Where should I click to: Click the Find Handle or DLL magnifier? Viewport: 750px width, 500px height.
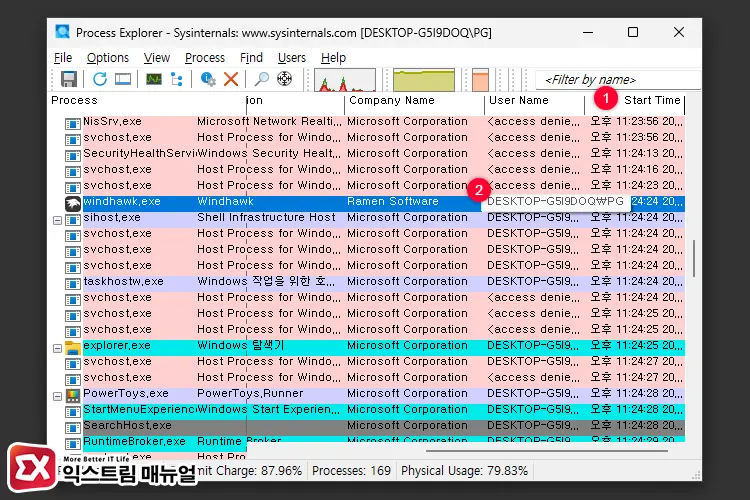point(261,79)
